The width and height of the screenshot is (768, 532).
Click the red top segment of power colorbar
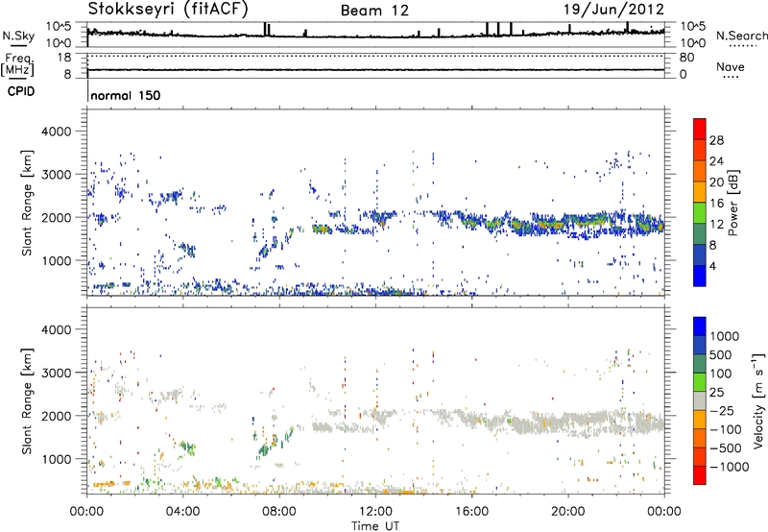tap(700, 129)
